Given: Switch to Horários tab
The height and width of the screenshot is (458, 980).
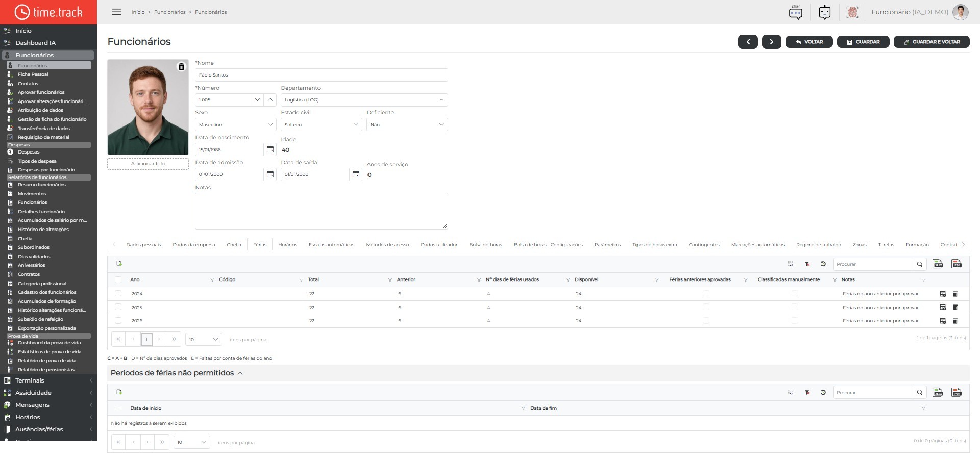Looking at the screenshot, I should click(x=287, y=245).
